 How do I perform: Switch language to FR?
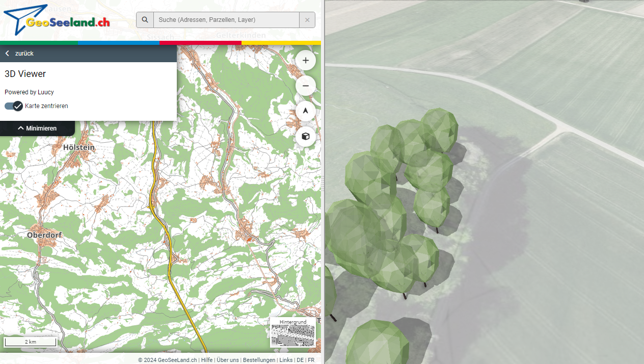(311, 360)
